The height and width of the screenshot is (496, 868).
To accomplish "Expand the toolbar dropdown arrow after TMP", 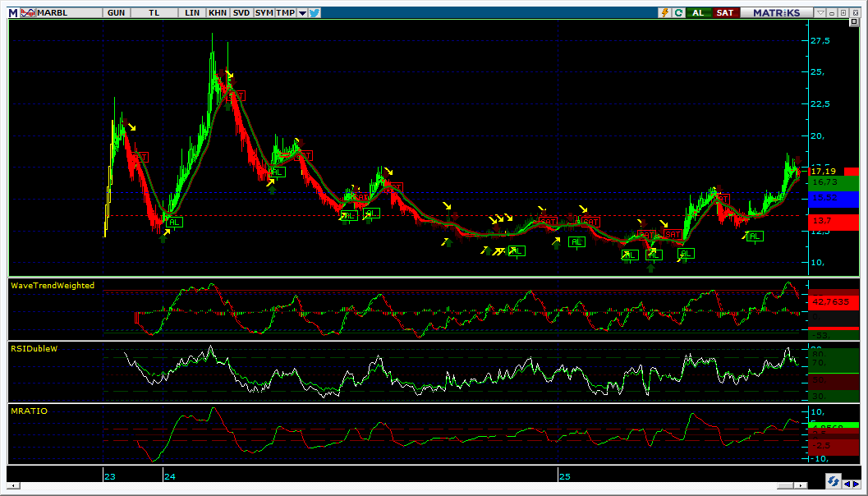I will pos(302,13).
